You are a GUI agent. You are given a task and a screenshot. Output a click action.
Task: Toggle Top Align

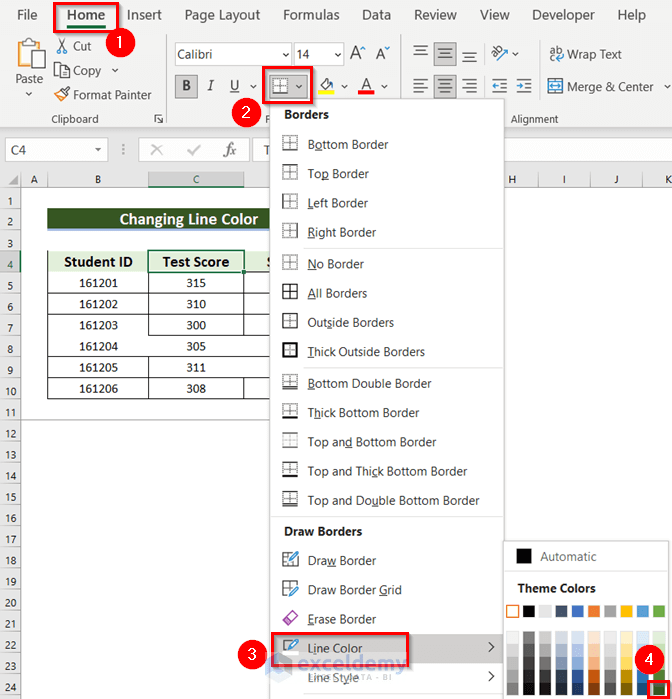420,53
